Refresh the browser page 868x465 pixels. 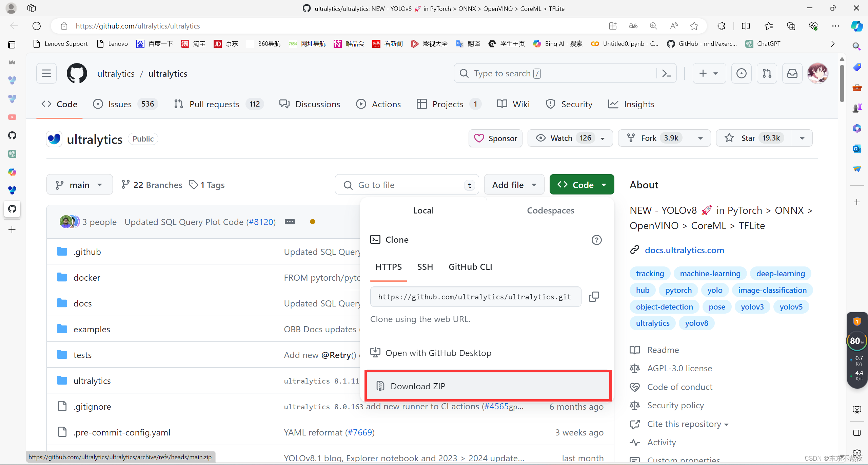point(37,26)
